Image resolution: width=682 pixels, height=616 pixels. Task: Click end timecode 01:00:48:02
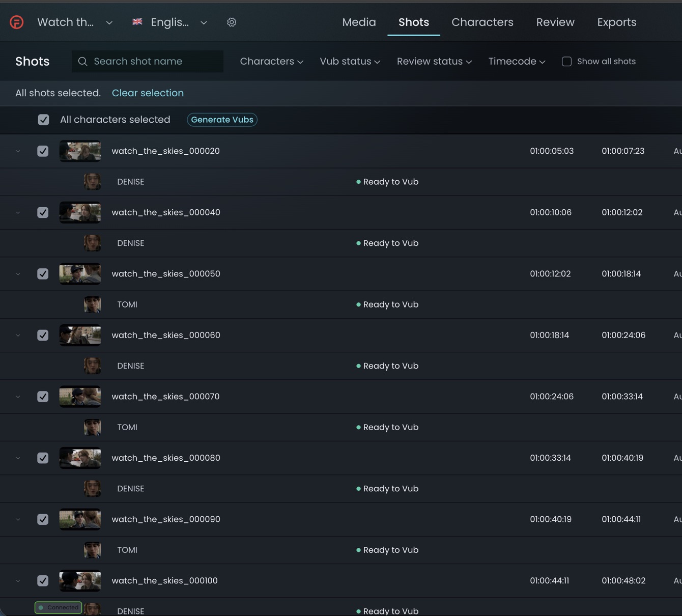(x=623, y=580)
